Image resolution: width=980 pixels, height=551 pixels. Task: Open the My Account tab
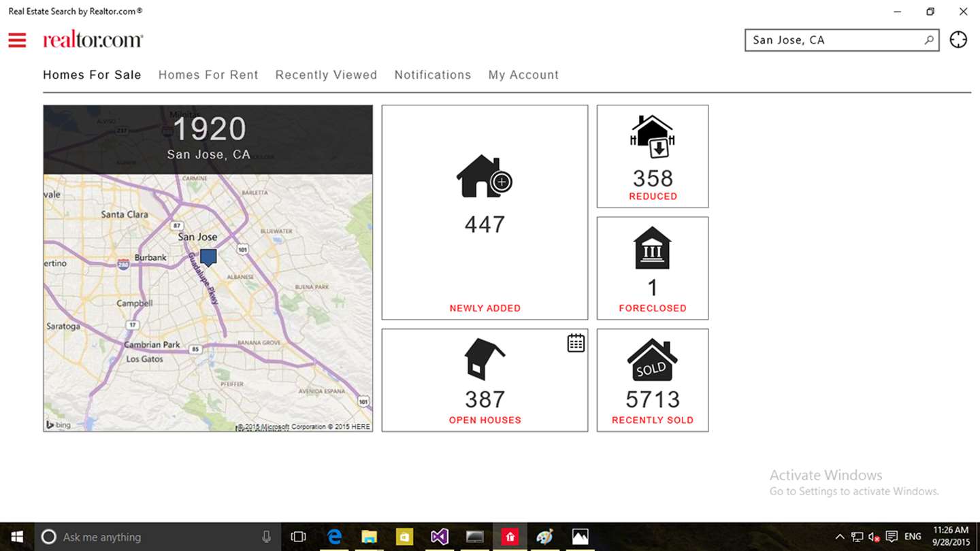(523, 75)
